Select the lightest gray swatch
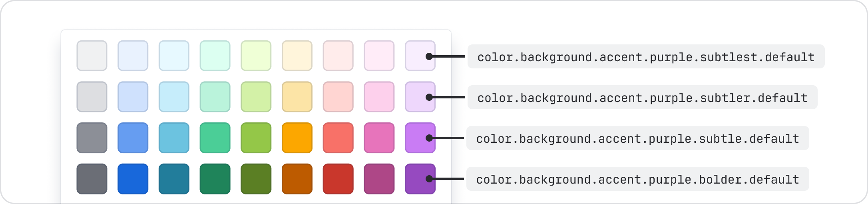 pos(92,56)
